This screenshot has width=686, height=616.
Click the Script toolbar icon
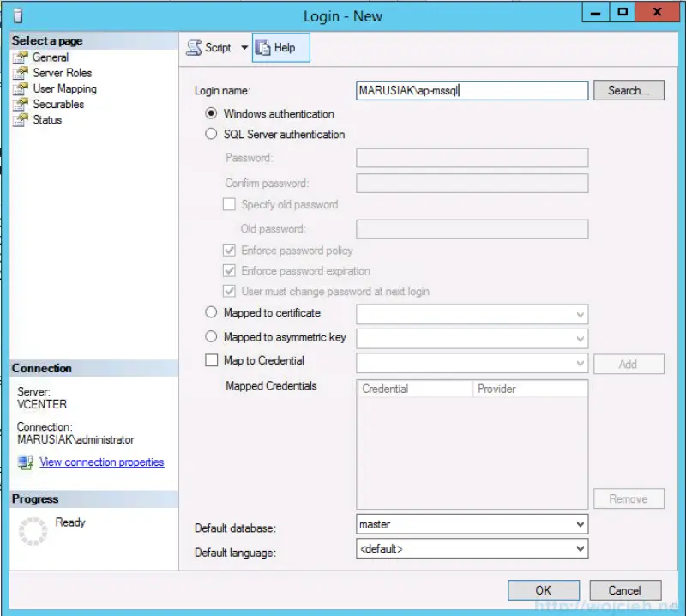192,47
